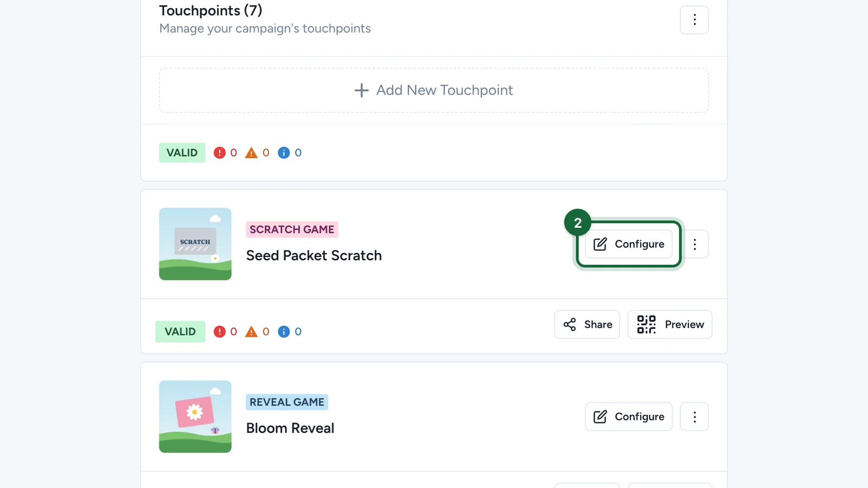Screen dimensions: 868x488
Task: Click warning triangle icon in Seed Packet Scratch footer
Action: click(251, 332)
